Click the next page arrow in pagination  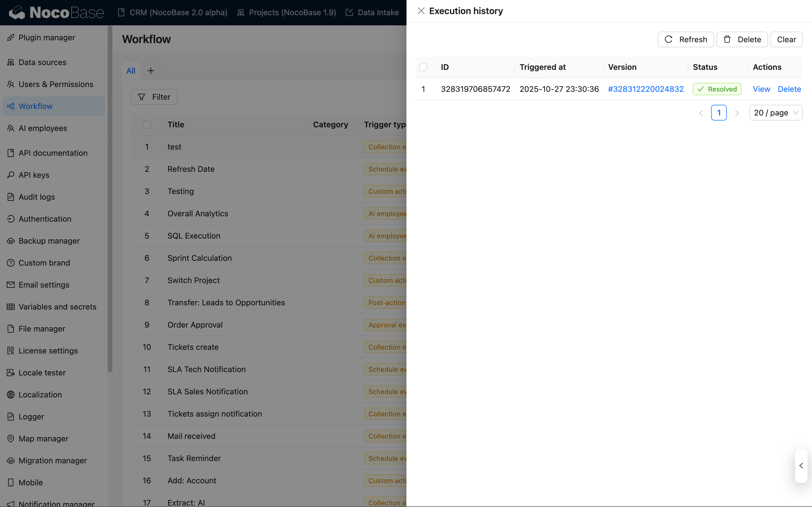coord(737,113)
